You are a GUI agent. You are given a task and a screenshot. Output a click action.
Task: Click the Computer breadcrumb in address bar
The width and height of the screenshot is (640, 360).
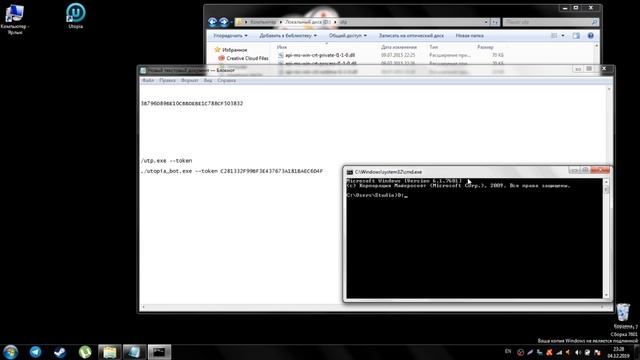pos(263,22)
